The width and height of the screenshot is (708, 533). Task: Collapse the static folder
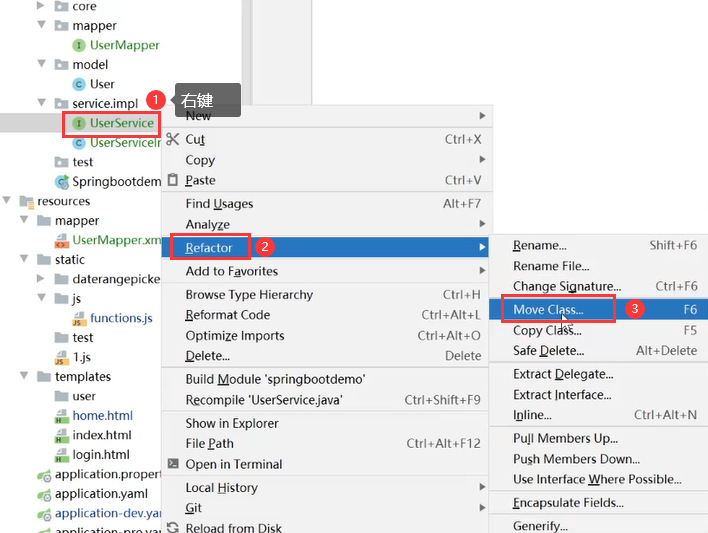tap(24, 258)
